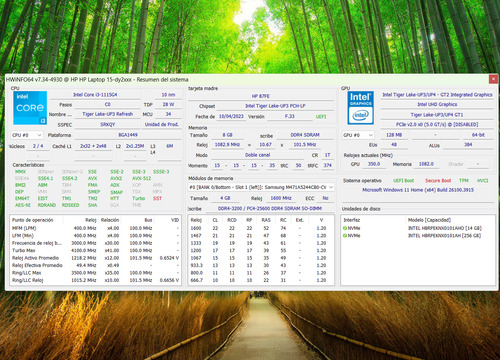Image resolution: width=500 pixels, height=360 pixels.
Task: Click the 6M L3 cache value
Action: 170,146
